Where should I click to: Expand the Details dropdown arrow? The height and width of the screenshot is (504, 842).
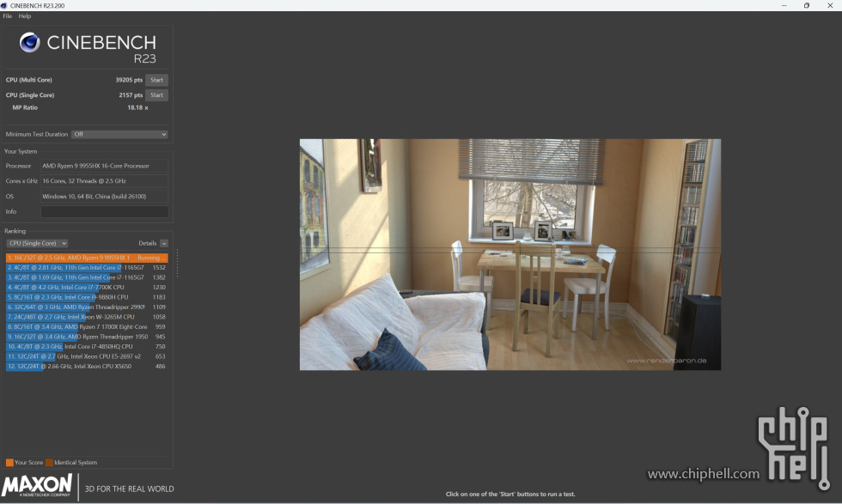[x=164, y=243]
